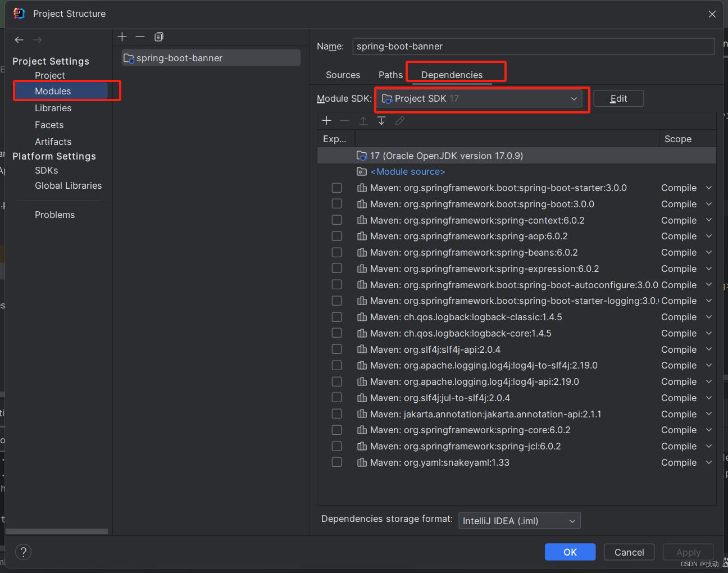The width and height of the screenshot is (728, 573).
Task: Click the back navigation arrow
Action: [x=19, y=40]
